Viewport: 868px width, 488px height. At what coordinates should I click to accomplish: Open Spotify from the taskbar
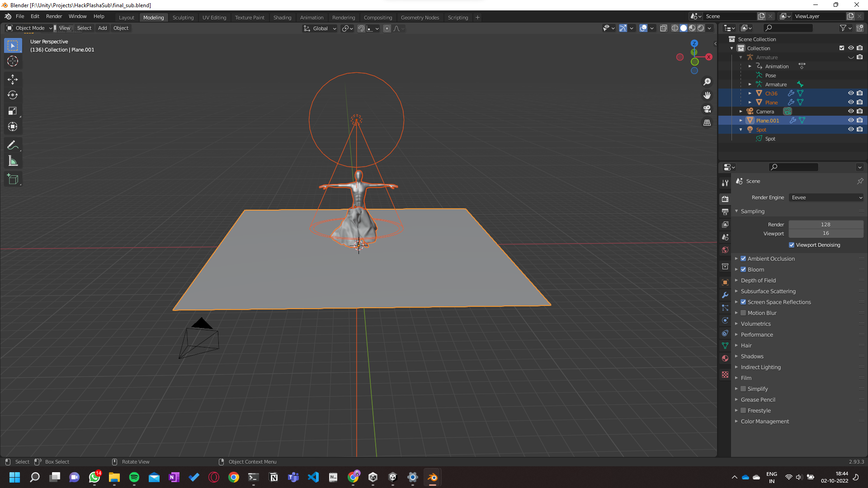(x=134, y=477)
